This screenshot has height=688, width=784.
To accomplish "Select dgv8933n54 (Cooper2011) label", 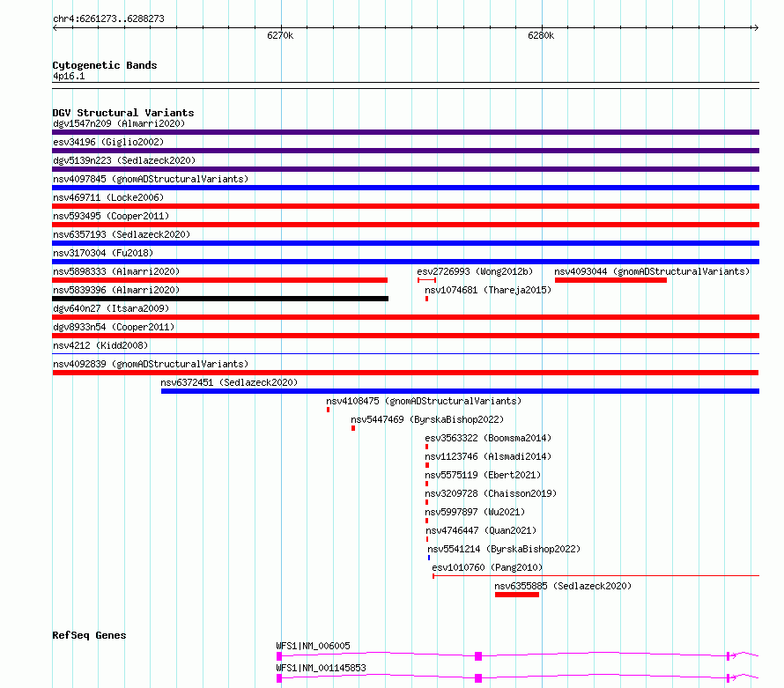I will [x=114, y=327].
